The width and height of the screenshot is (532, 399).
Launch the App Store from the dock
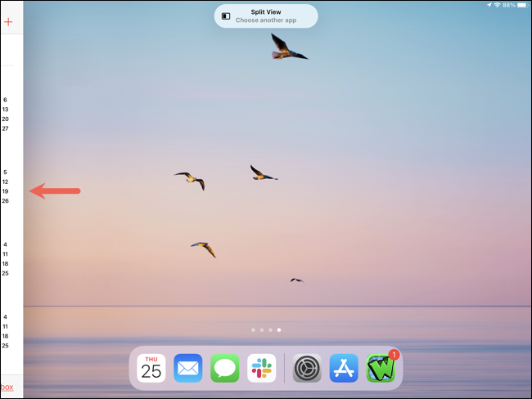pos(344,368)
